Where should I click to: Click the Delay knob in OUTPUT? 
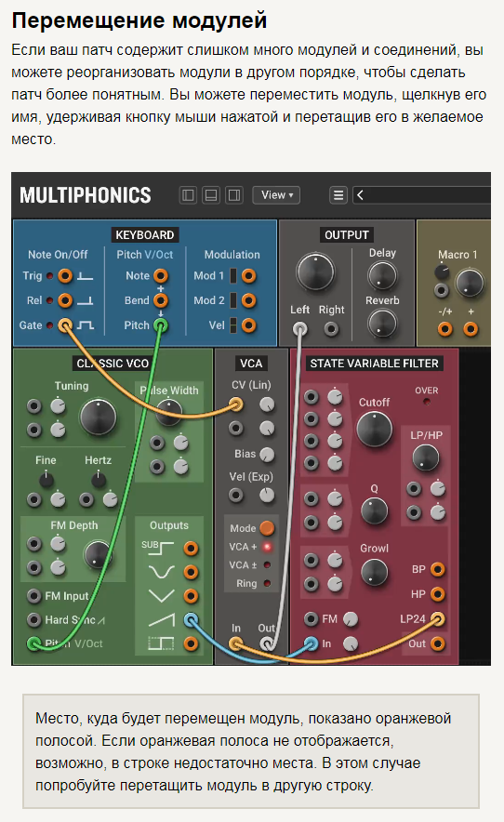tap(382, 275)
